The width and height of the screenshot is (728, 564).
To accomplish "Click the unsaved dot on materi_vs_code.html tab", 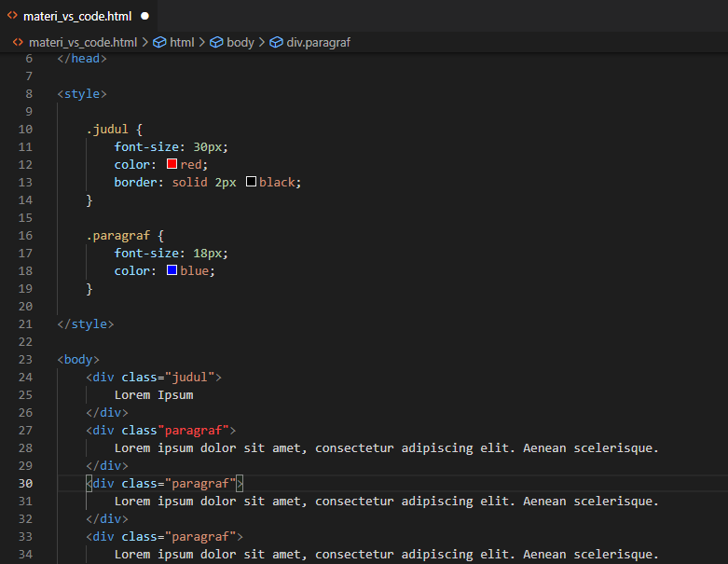I will coord(144,16).
